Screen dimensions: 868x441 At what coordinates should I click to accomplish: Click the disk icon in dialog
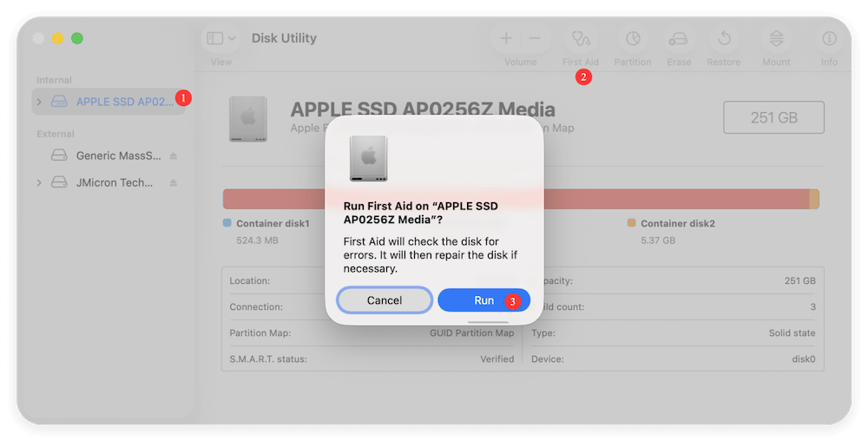click(x=369, y=159)
